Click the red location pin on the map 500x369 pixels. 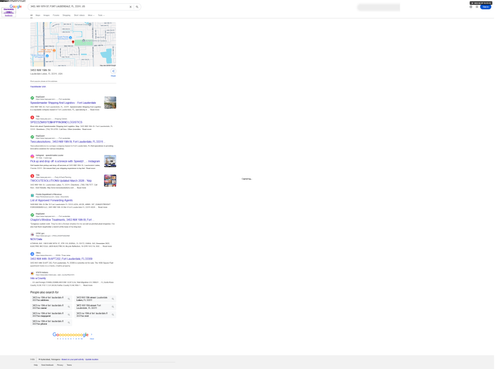click(73, 42)
